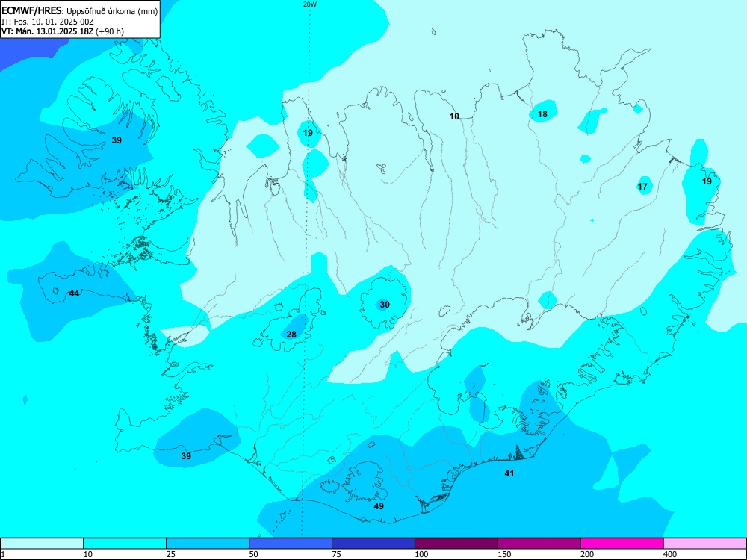Image resolution: width=747 pixels, height=560 pixels.
Task: Click the value 19 on the east coast
Action: [x=707, y=181]
